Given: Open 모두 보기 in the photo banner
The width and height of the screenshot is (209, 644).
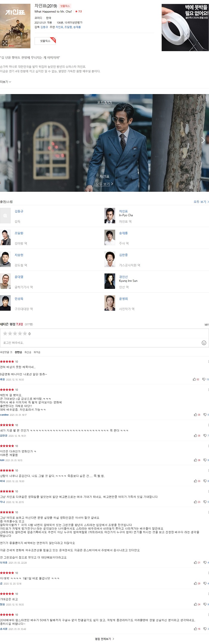Looking at the screenshot, I should pos(104,184).
